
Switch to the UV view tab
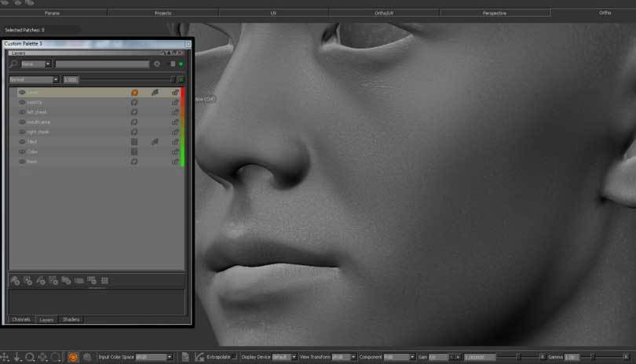[273, 13]
